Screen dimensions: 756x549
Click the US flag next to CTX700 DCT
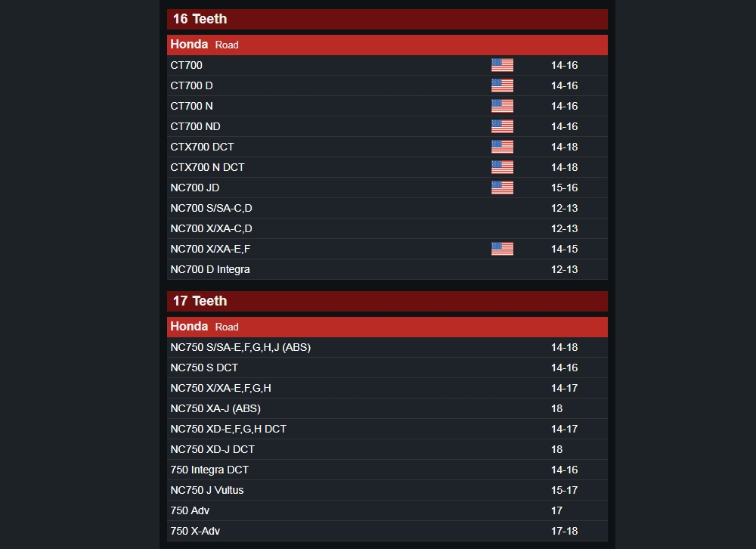point(502,147)
